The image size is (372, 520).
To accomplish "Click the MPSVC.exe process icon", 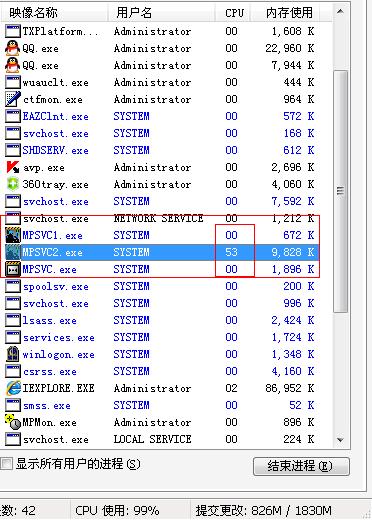I will coord(13,269).
